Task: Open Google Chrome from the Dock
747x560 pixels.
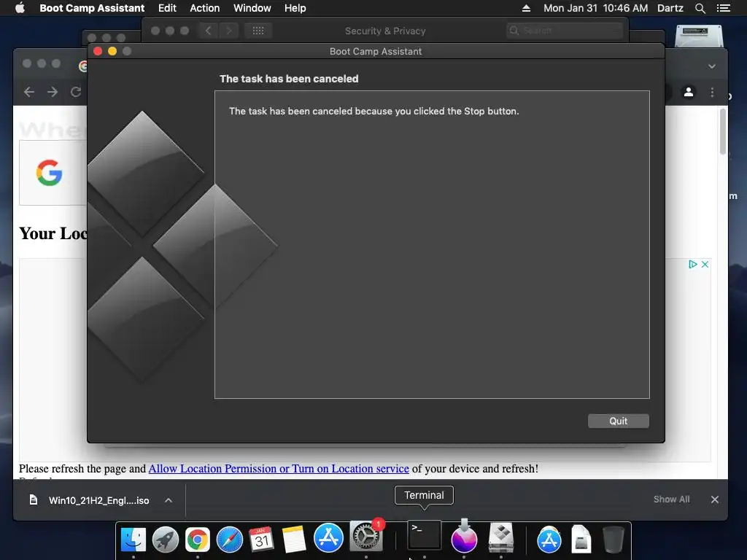Action: (198, 539)
